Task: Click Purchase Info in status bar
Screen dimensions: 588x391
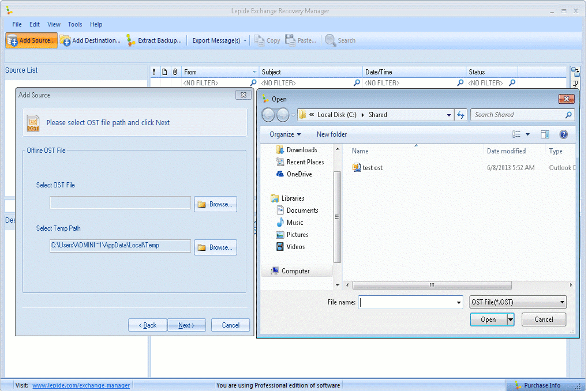Action: (537, 385)
